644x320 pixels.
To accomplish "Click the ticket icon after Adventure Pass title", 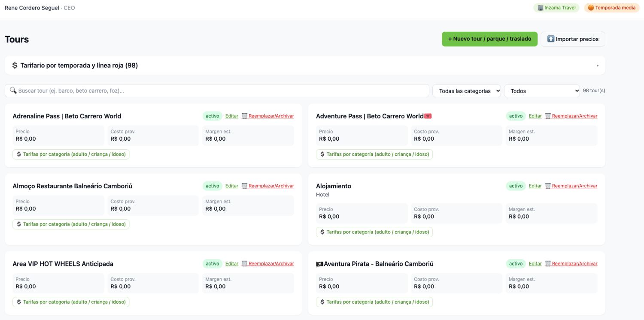I will coord(428,116).
